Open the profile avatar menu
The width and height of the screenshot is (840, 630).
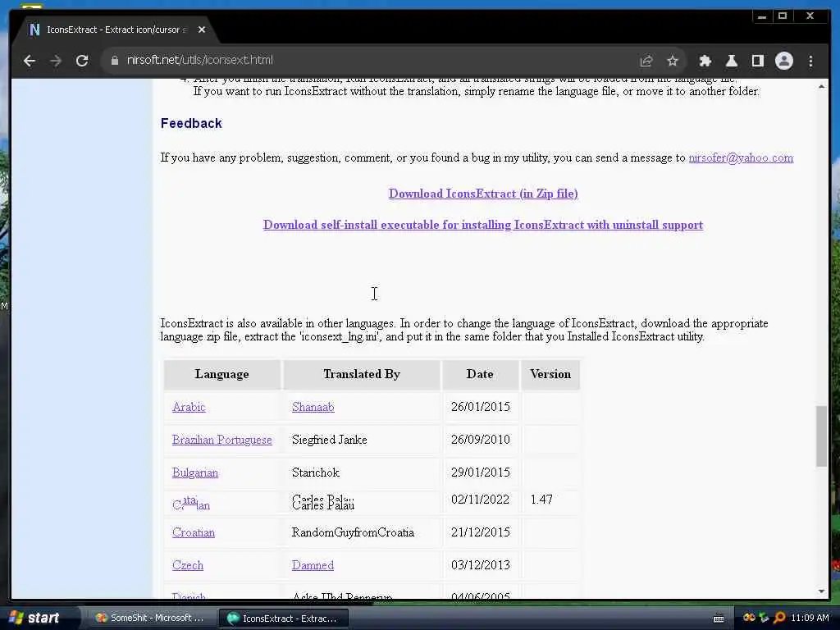(x=783, y=61)
